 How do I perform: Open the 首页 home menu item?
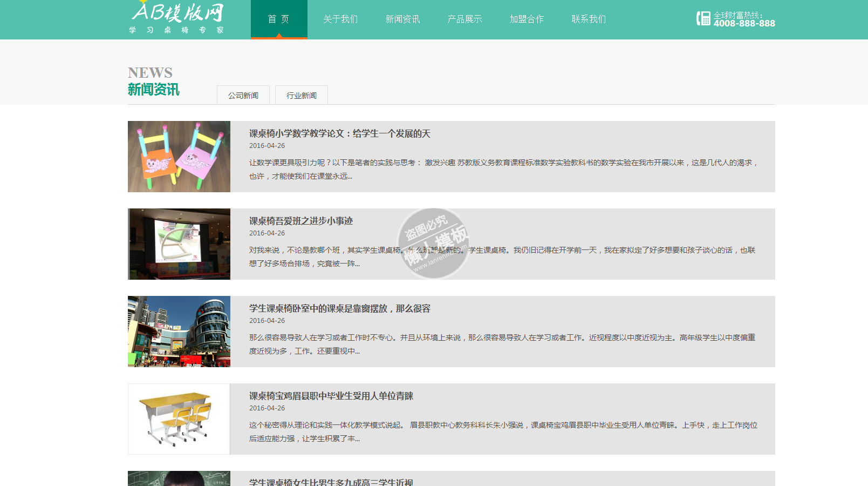278,19
